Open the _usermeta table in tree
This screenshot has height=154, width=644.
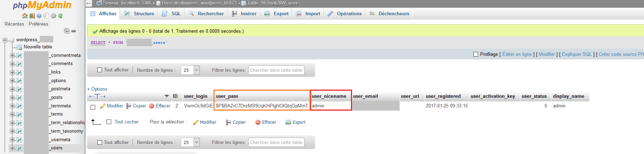[60, 140]
